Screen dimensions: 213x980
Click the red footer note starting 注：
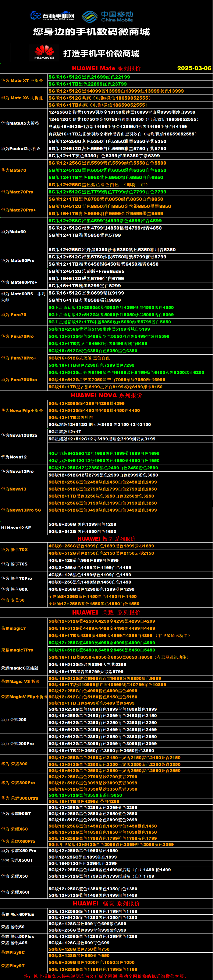click(106, 976)
